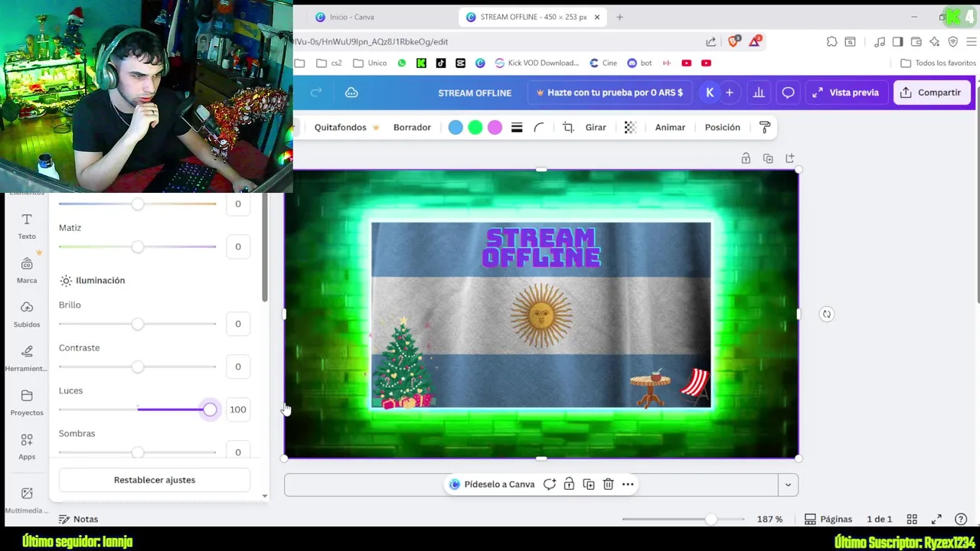Open the help question mark icon

point(961,519)
